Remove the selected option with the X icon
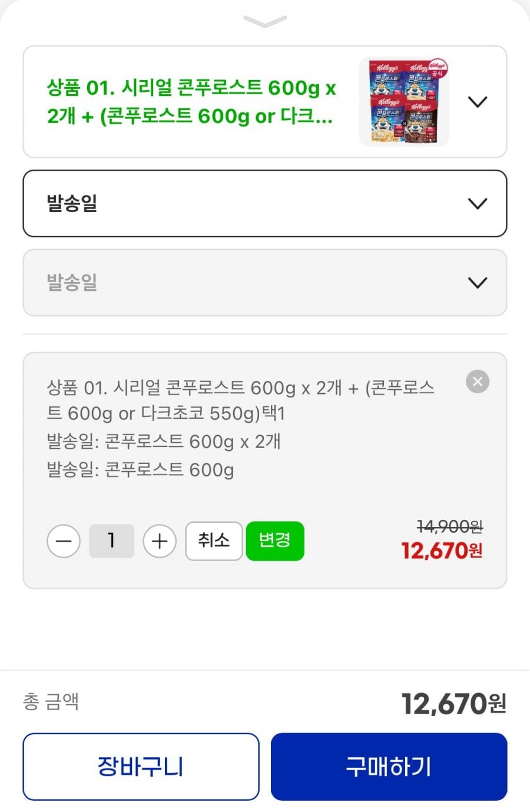Image resolution: width=530 pixels, height=812 pixels. click(478, 382)
